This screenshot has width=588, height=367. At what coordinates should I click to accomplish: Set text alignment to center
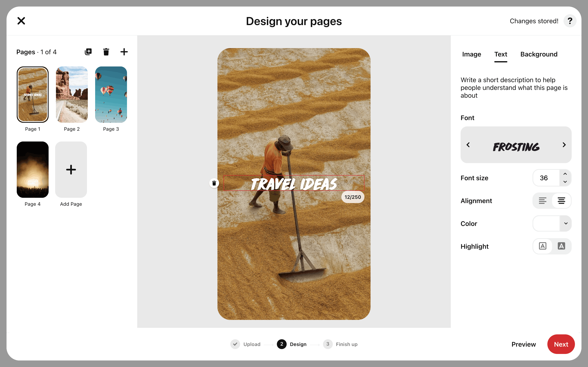[x=561, y=201]
